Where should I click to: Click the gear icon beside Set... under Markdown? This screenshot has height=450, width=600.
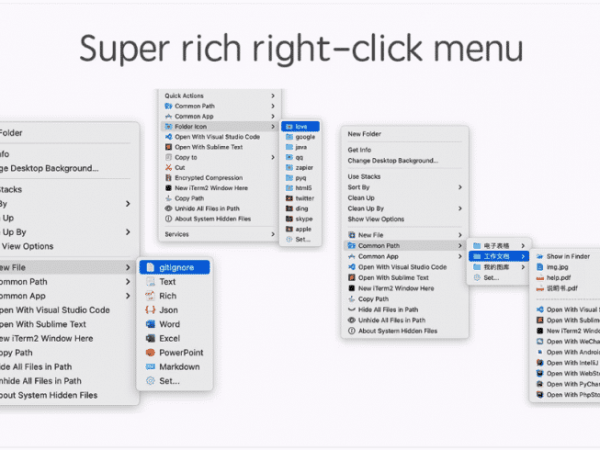pos(150,381)
